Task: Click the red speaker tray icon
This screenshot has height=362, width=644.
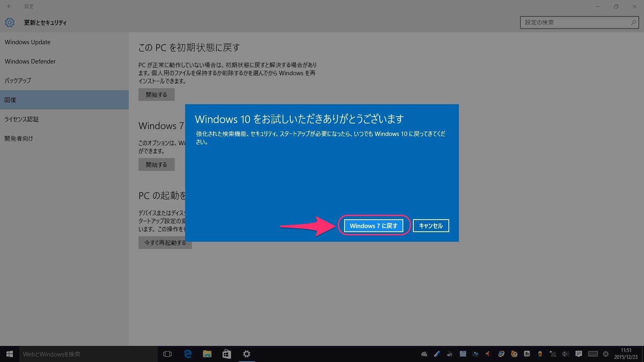Action: 488,354
